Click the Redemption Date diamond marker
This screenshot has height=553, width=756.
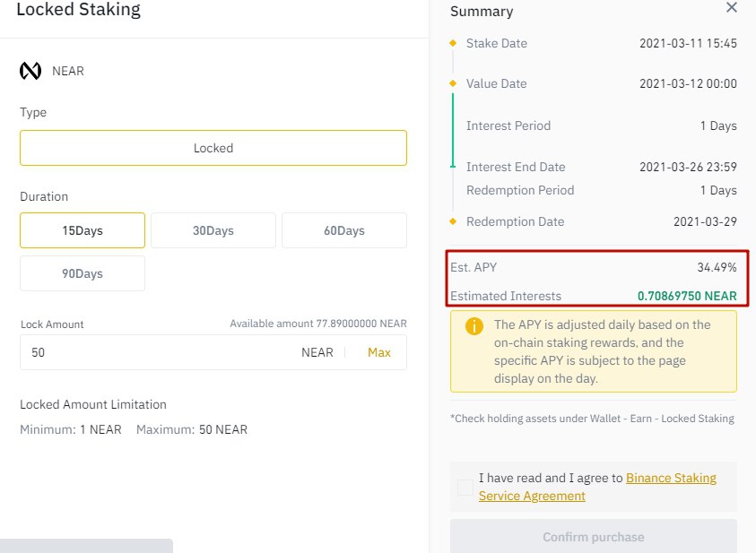point(453,221)
